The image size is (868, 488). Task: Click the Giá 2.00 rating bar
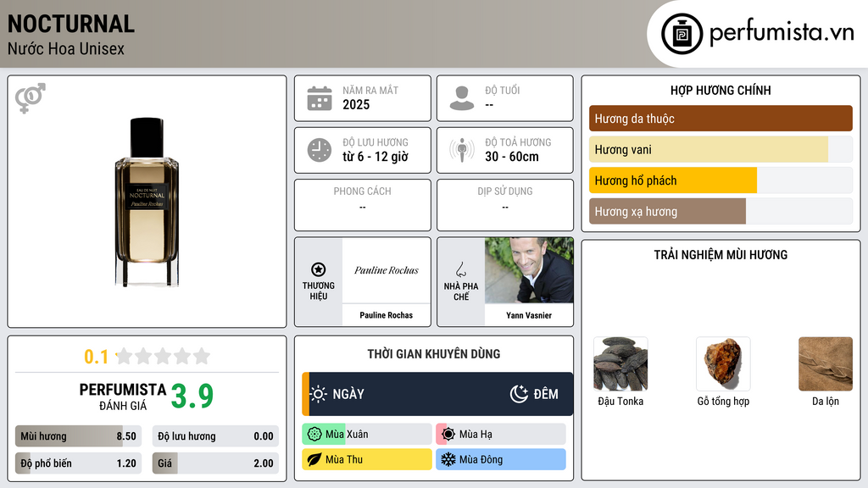point(215,463)
